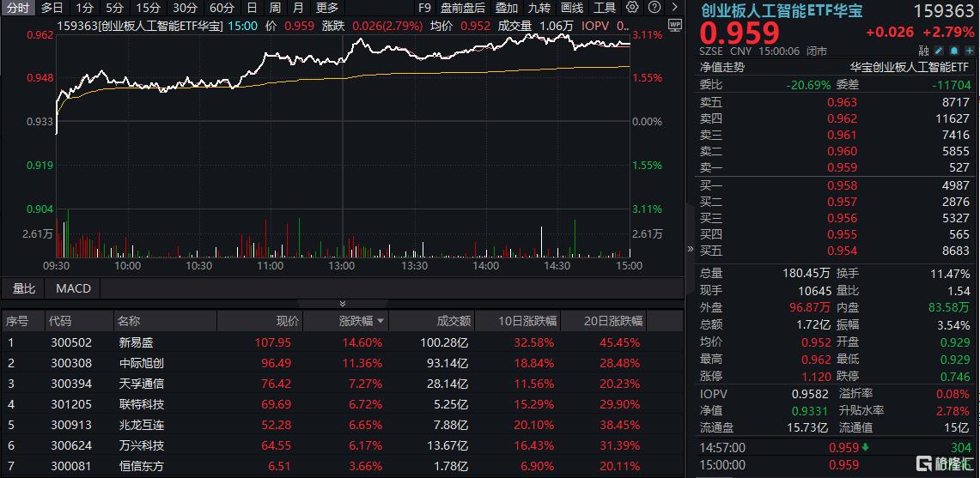Click 创业板人工智能ETF华宝 title in side panel
The height and width of the screenshot is (478, 980).
(782, 11)
